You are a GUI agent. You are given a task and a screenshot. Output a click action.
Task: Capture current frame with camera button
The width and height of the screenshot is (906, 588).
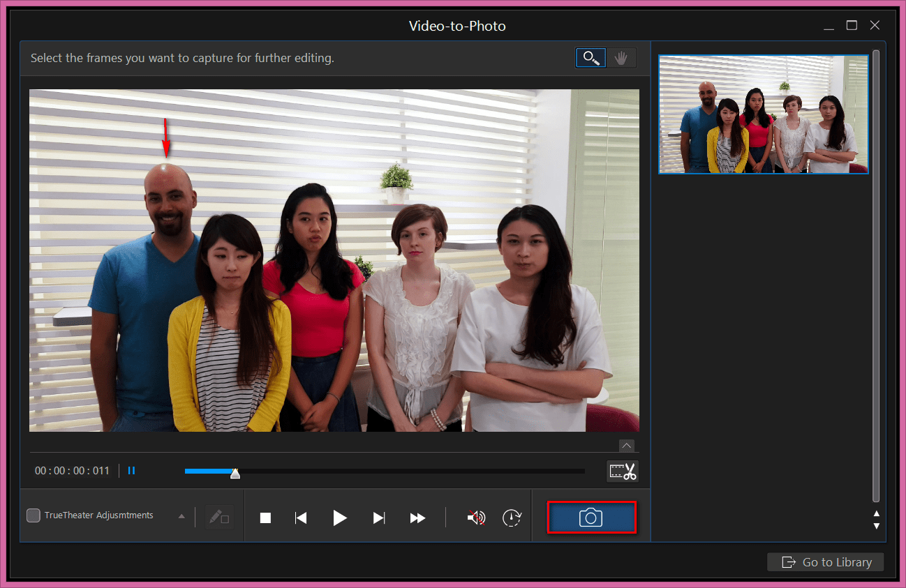click(591, 518)
